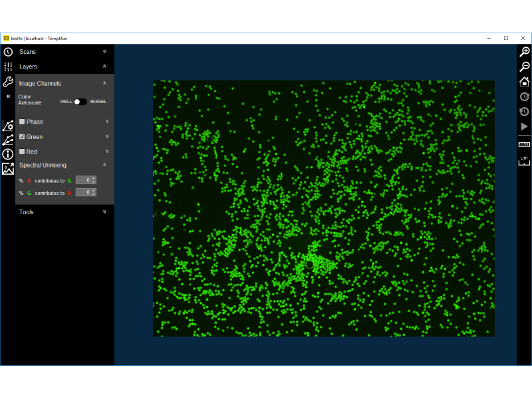Open the graph-with-gear analysis setup icon
The image size is (532, 399).
(x=8, y=126)
